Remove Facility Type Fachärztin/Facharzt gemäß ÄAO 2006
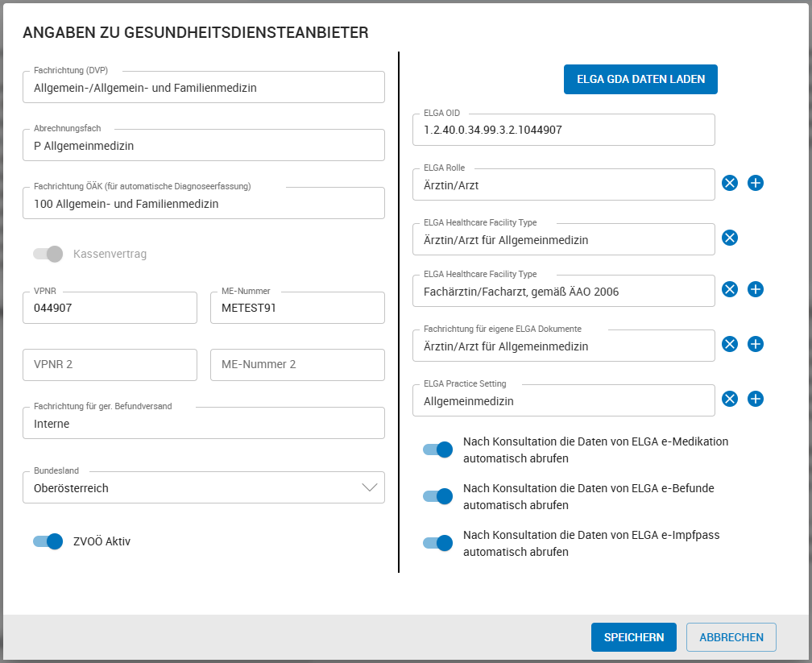Screen dimensions: 812x663 (730, 289)
